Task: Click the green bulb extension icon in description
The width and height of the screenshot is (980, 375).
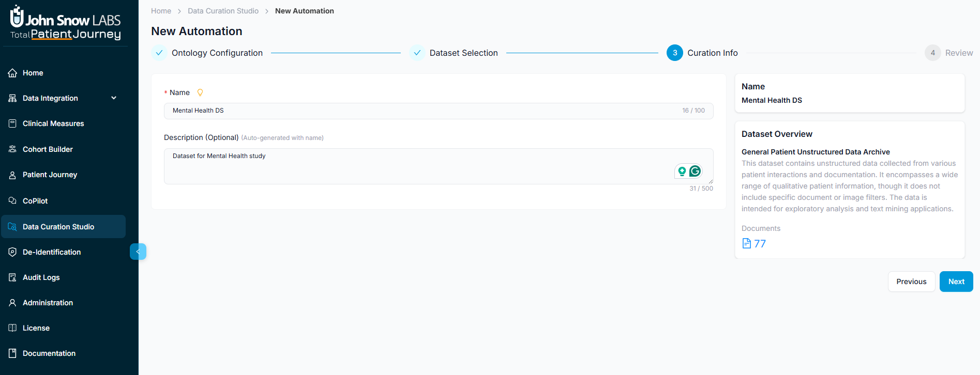Action: (682, 171)
